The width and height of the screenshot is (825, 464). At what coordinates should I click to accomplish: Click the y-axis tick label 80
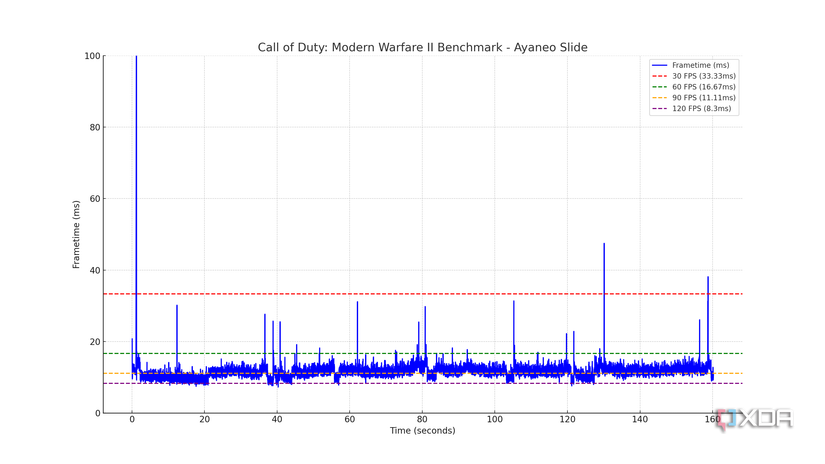[x=95, y=127]
